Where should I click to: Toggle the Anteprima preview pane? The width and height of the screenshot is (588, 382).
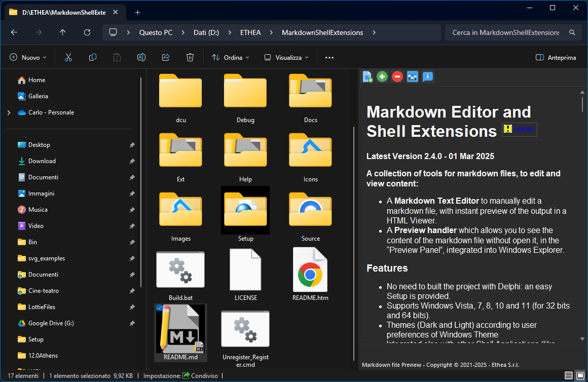click(x=556, y=57)
